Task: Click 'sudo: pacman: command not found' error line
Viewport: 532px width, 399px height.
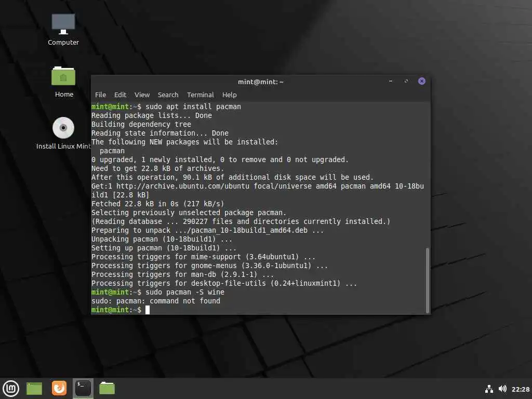Action: point(156,301)
